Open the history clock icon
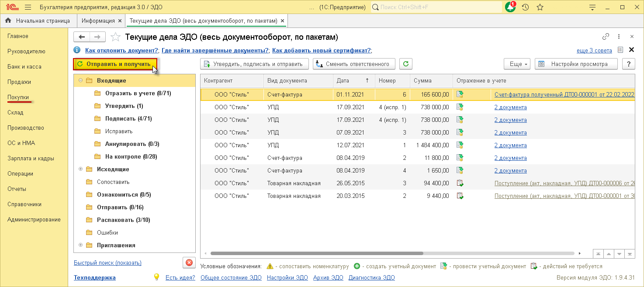This screenshot has height=287, width=644. coord(525,7)
